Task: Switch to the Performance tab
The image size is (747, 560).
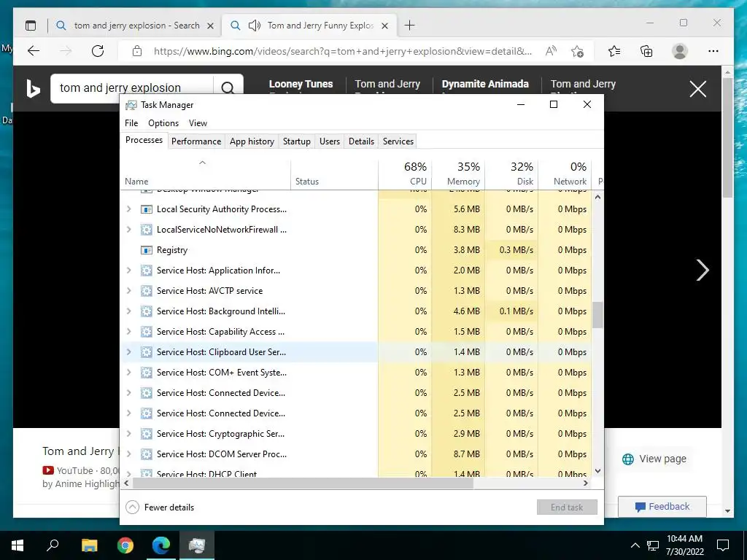Action: (196, 141)
